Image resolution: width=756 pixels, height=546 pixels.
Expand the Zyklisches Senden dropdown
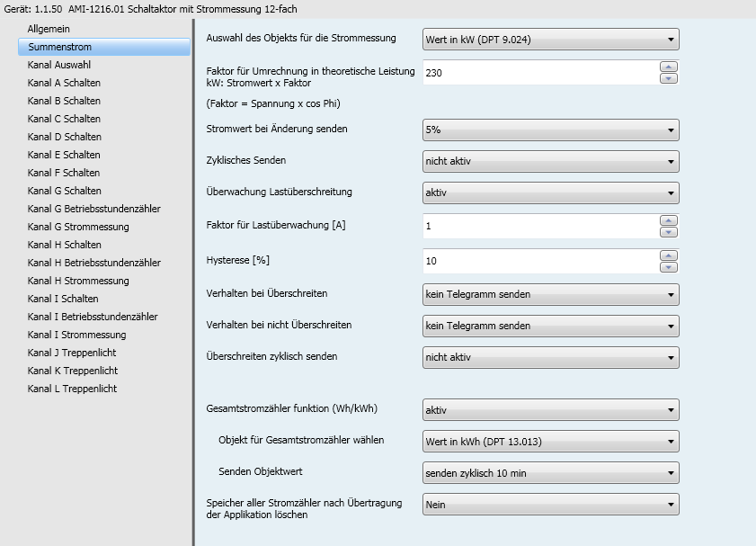coord(550,162)
